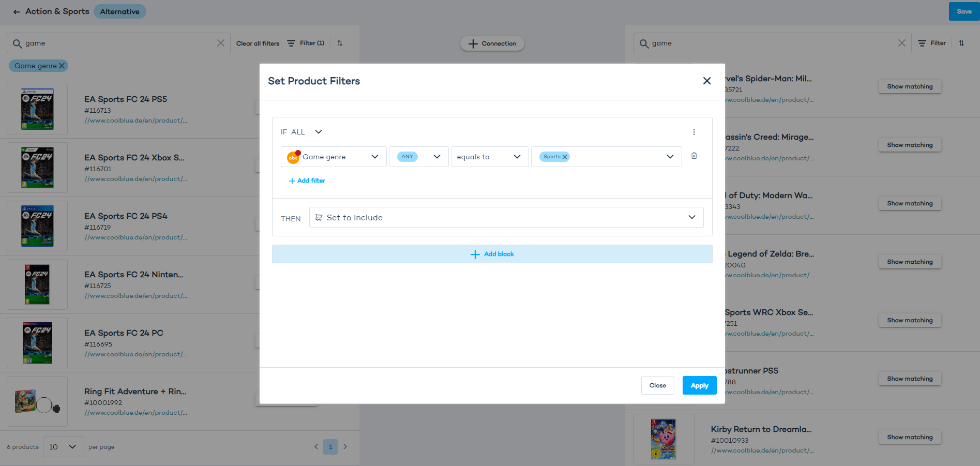The image size is (980, 466).
Task: Click the Close button in dialog
Action: pos(657,385)
